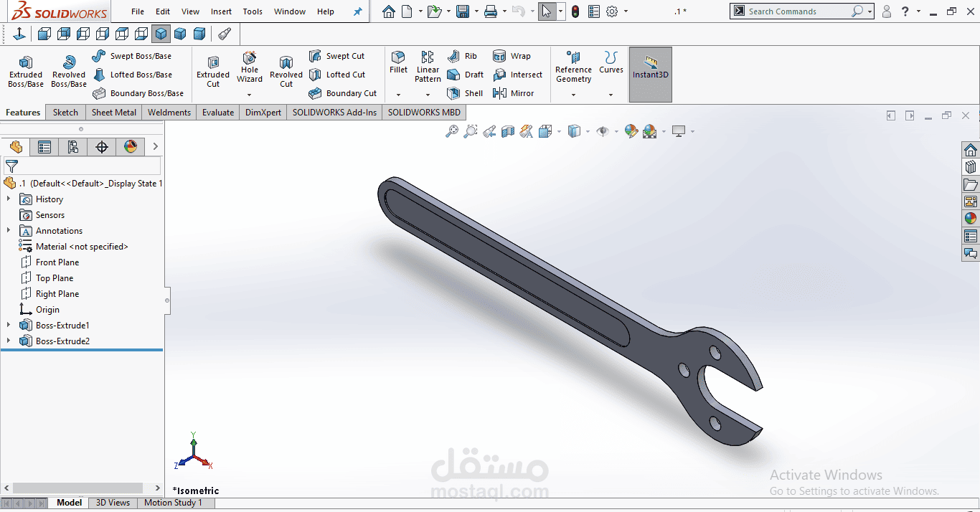Expand the Boss-Extrude1 feature node
The image size is (980, 512).
9,326
